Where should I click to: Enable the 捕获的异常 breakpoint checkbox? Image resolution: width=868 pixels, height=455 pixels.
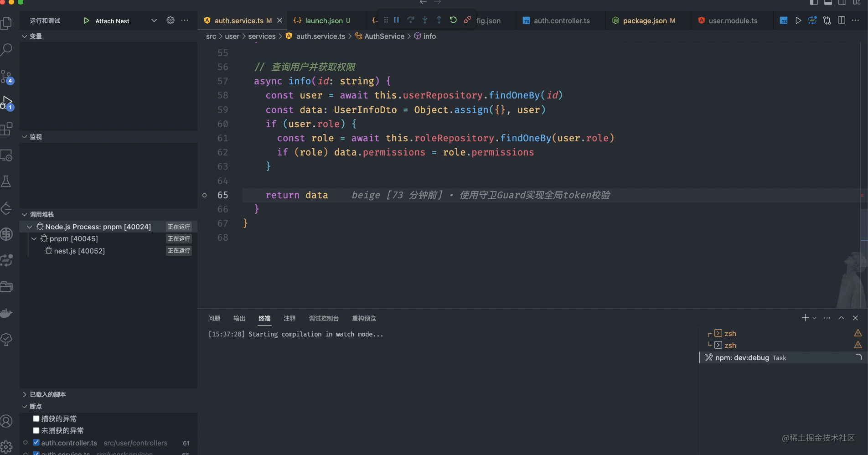[36, 419]
